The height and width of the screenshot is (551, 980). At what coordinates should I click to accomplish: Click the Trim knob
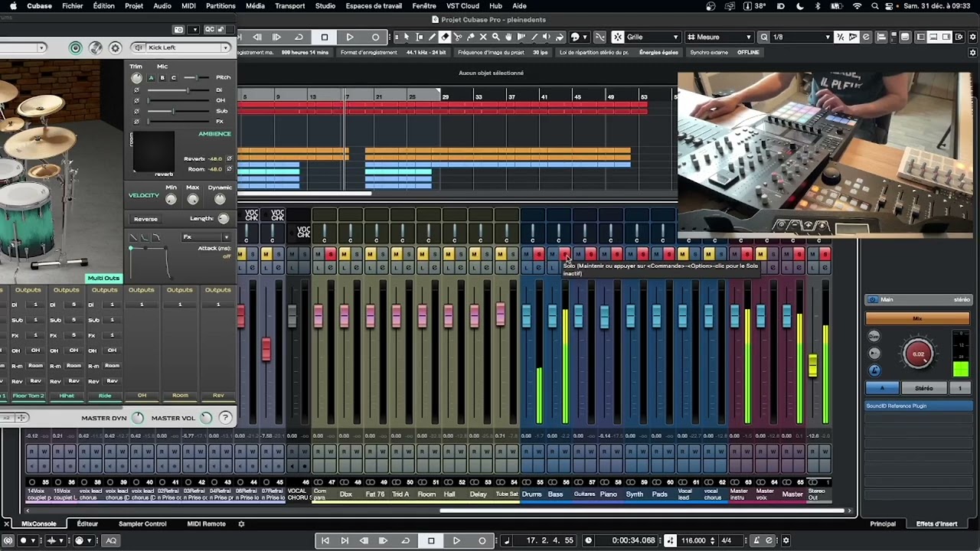[136, 78]
